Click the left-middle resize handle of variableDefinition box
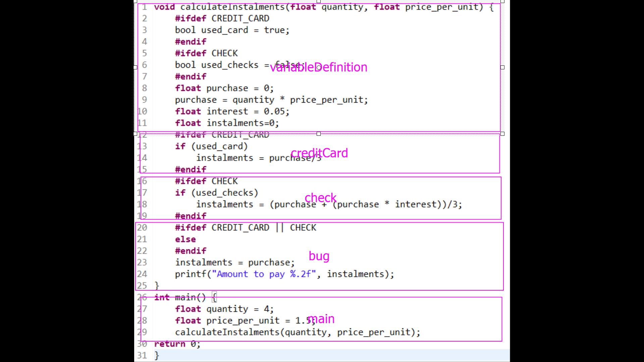Viewport: 644px width, 362px height. click(x=136, y=67)
